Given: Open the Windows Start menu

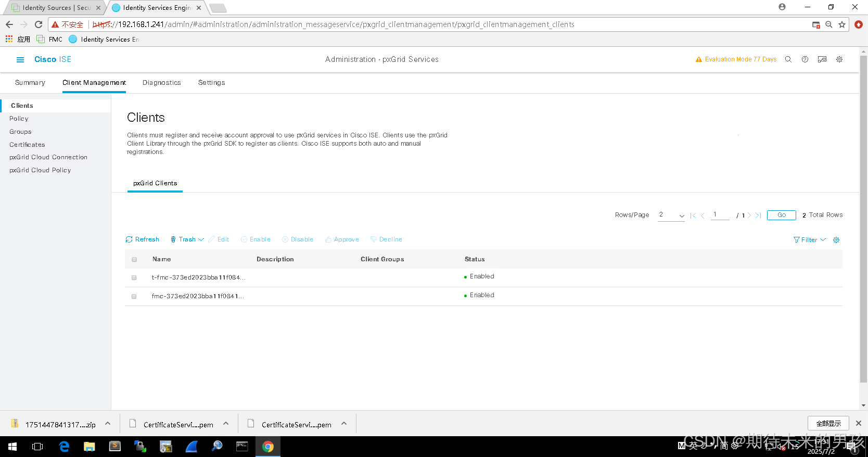Looking at the screenshot, I should (x=12, y=447).
